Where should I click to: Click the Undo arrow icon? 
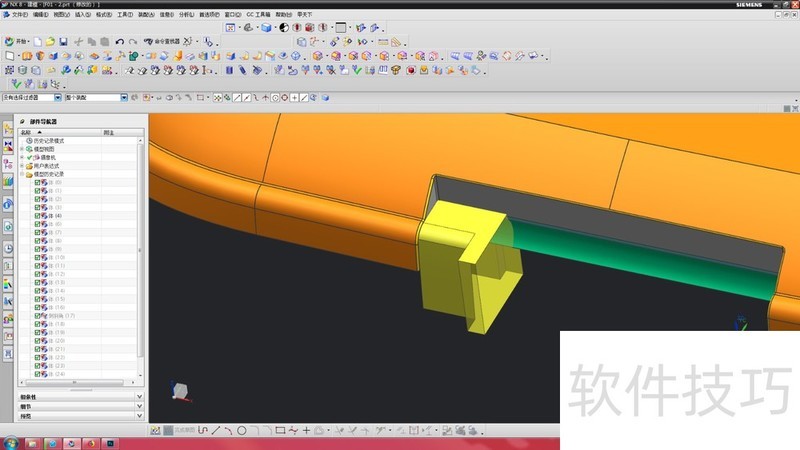click(x=120, y=41)
